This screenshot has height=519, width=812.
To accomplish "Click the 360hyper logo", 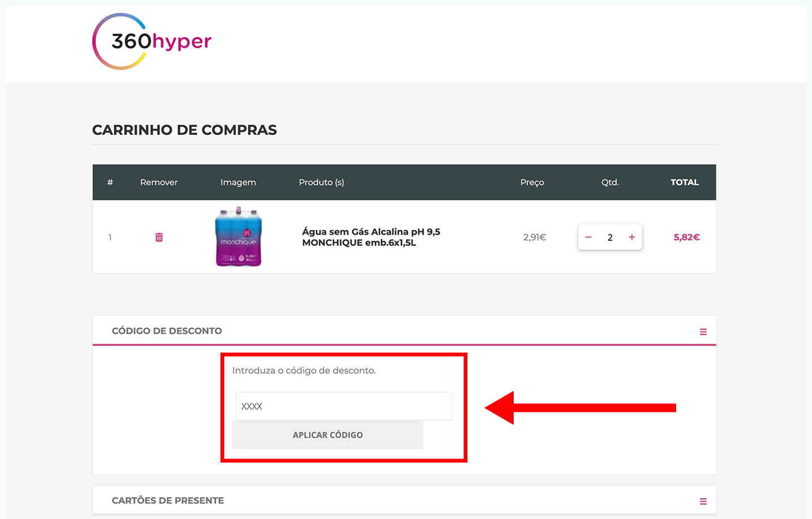I will click(x=152, y=41).
